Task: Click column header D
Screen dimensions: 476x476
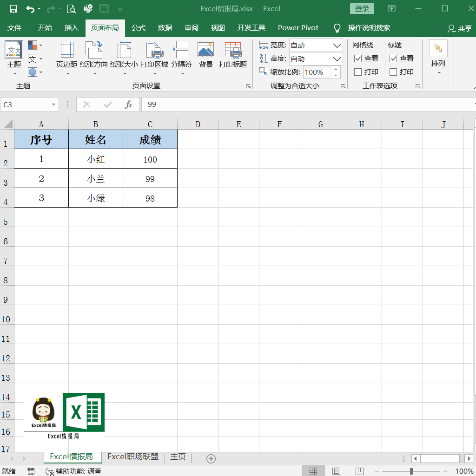Action: [198, 124]
